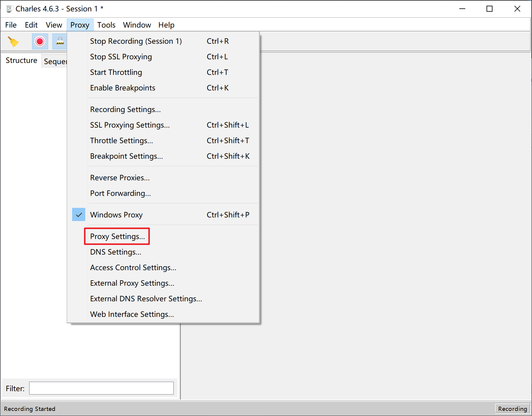Minimize the Charles window
This screenshot has width=532, height=416.
point(462,9)
